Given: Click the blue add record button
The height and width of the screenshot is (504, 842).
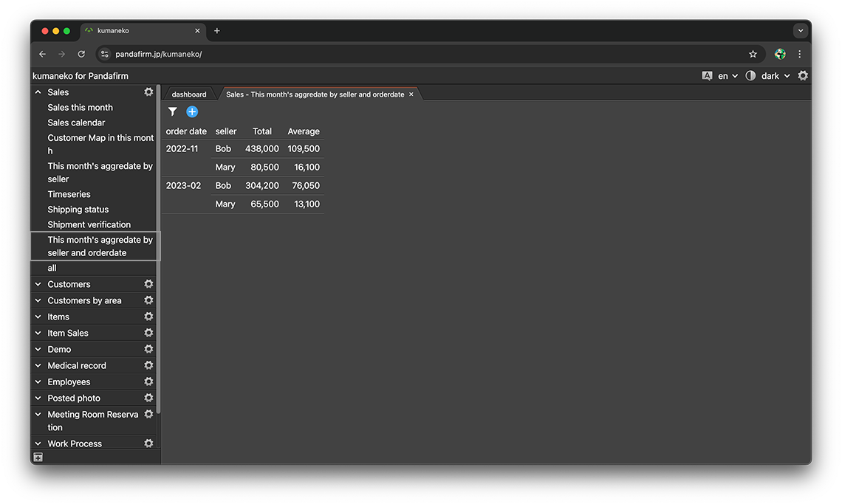Looking at the screenshot, I should pyautogui.click(x=192, y=111).
